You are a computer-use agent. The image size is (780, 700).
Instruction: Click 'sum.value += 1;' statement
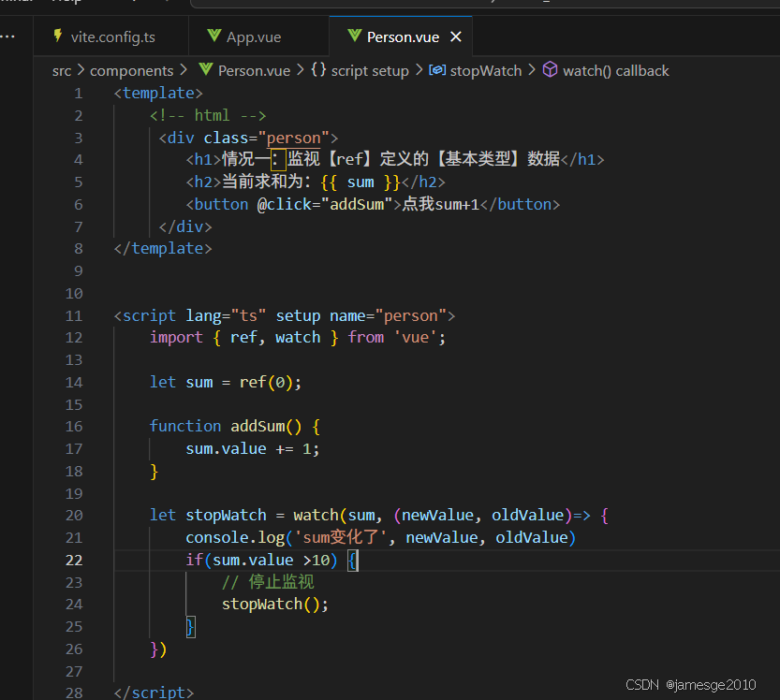tap(252, 449)
